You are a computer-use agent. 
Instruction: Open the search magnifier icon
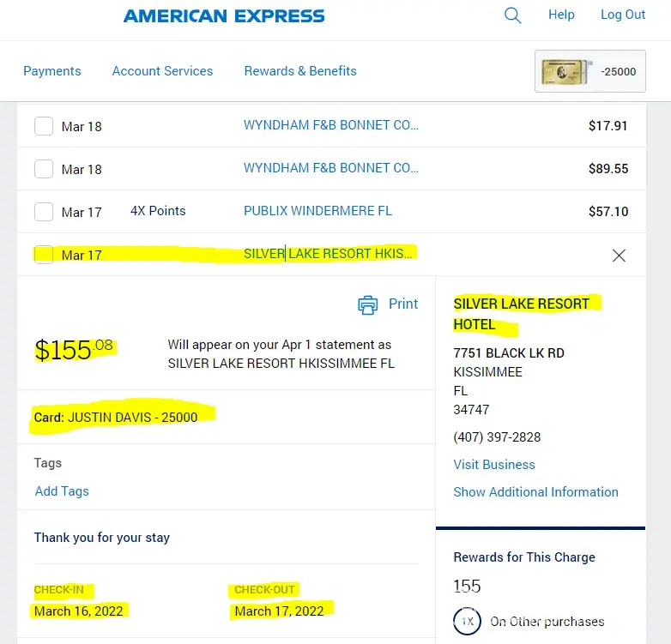click(512, 15)
